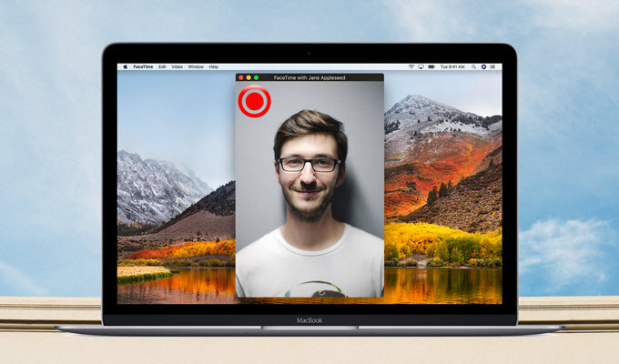Open the Help menu
Image resolution: width=619 pixels, height=364 pixels.
point(214,66)
